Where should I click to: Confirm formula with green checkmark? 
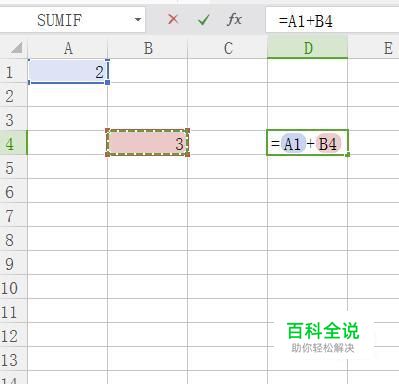click(203, 20)
